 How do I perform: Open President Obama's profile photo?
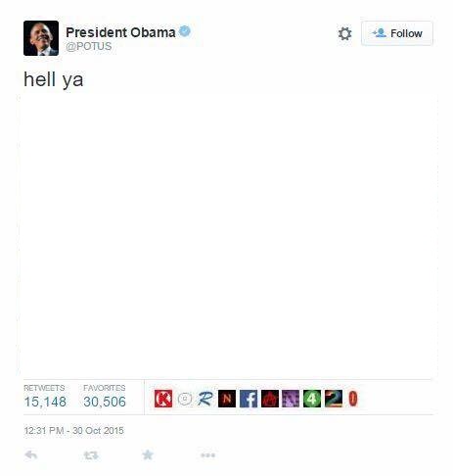(41, 38)
